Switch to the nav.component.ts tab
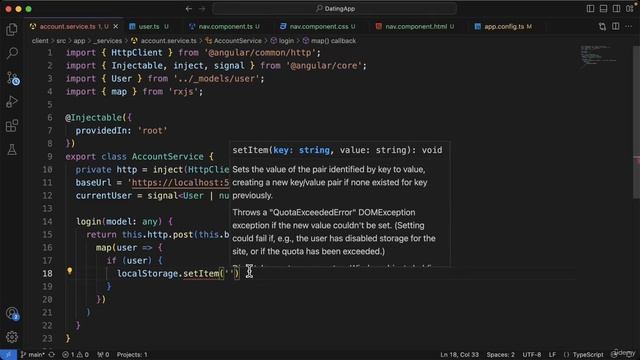Image resolution: width=640 pixels, height=360 pixels. coord(224,27)
